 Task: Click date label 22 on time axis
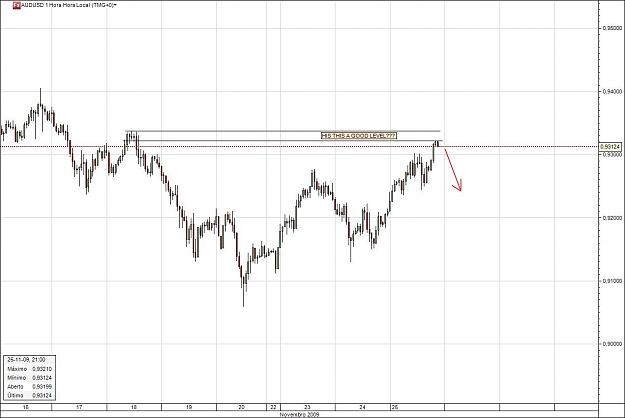tap(273, 407)
